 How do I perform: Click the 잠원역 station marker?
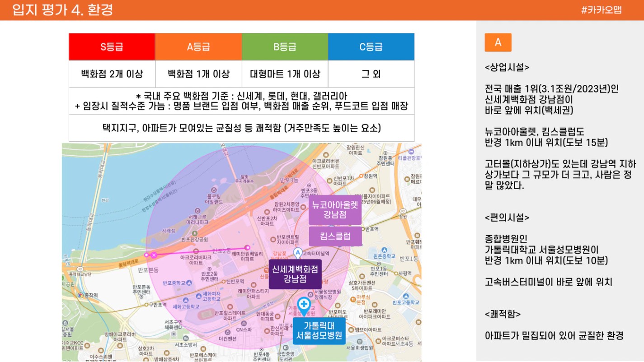[x=361, y=176]
